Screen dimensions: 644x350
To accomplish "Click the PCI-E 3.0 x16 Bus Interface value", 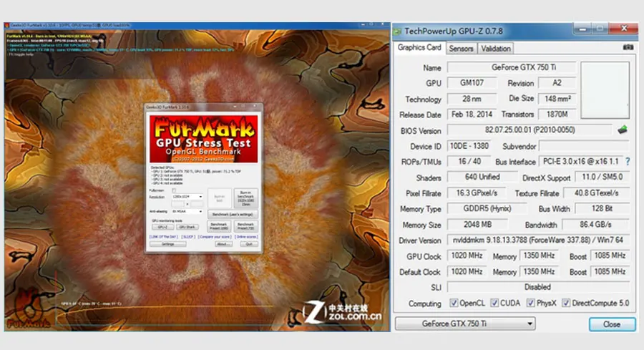I will tap(581, 162).
